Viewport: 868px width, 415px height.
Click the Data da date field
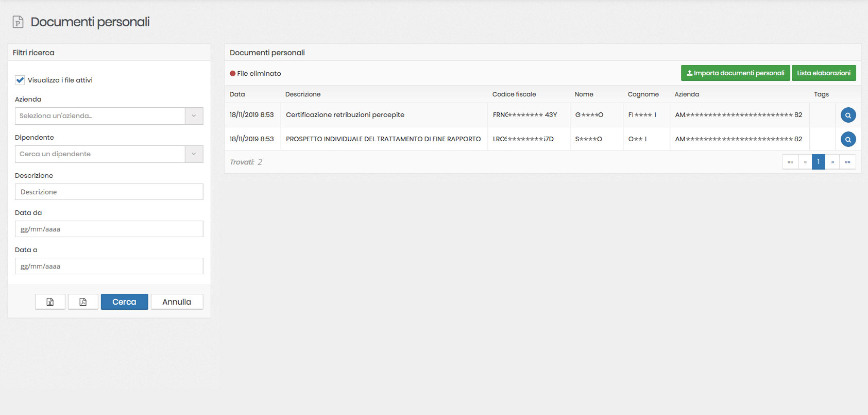109,229
